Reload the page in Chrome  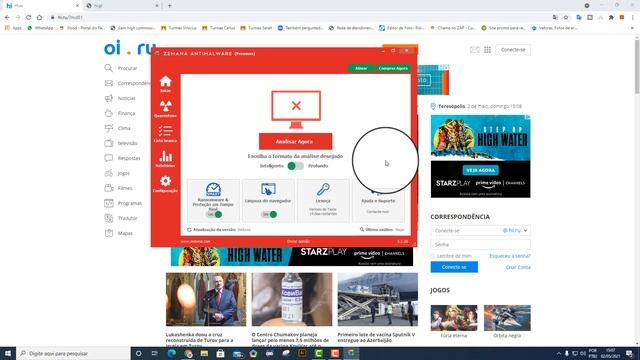29,17
